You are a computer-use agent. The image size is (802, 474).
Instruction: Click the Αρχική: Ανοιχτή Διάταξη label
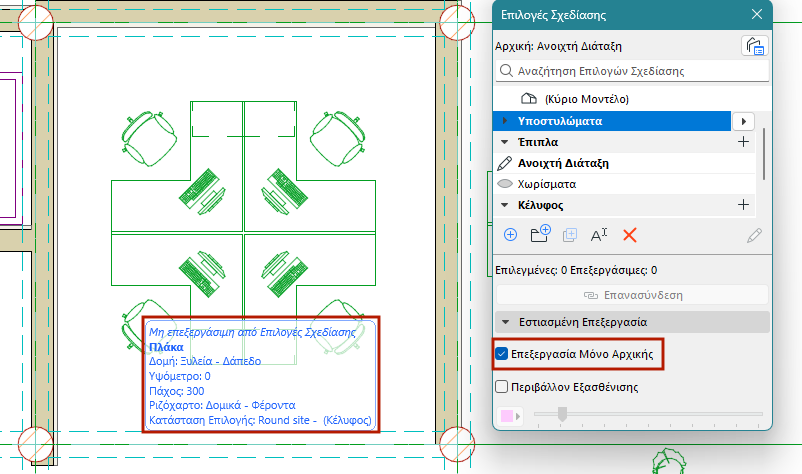[558, 46]
